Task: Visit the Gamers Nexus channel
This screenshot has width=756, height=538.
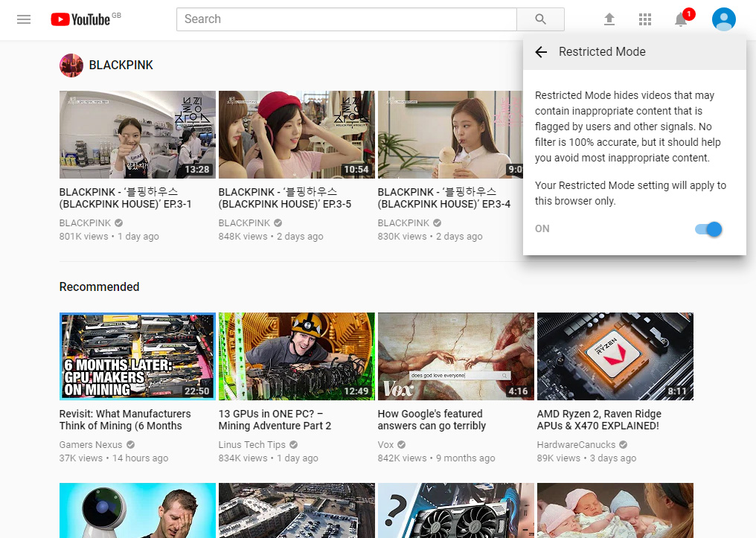Action: [x=91, y=444]
